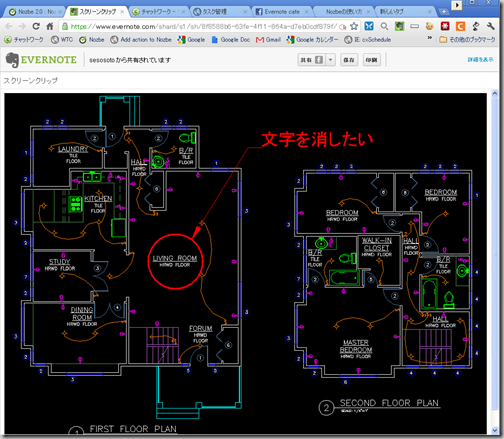
Task: Click the orange C extension icon
Action: (x=460, y=26)
